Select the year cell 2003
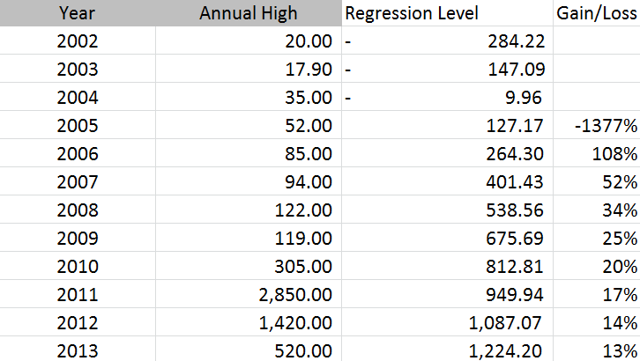Image resolution: width=640 pixels, height=361 pixels. tap(78, 69)
